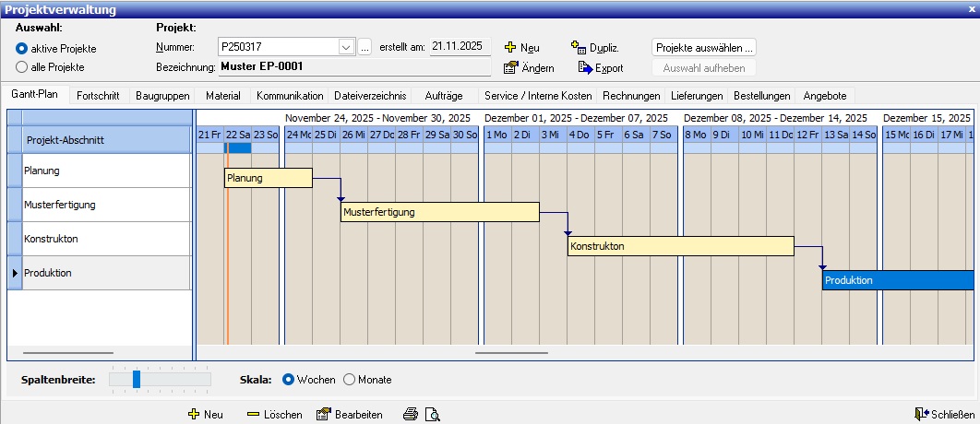Close window using Schließen door icon
The height and width of the screenshot is (424, 980).
pyautogui.click(x=920, y=415)
